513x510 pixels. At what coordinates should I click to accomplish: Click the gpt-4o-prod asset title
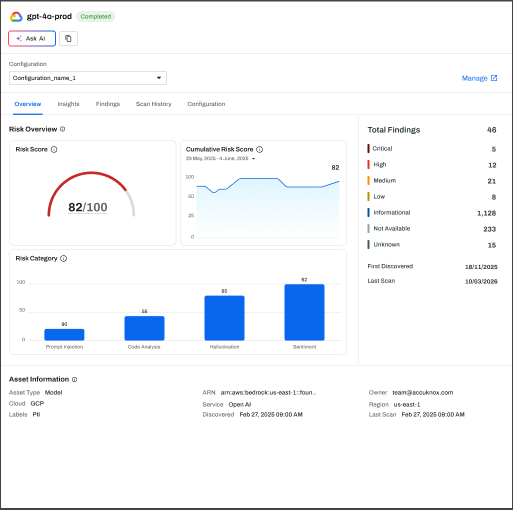(49, 17)
